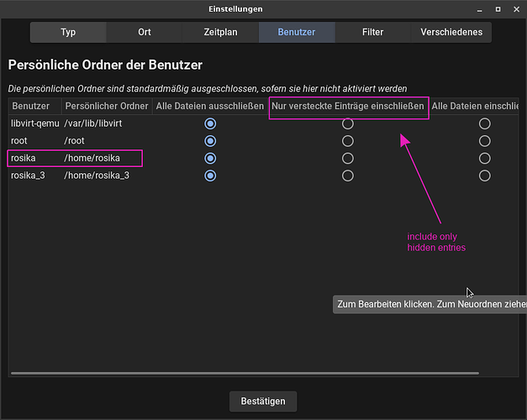
Task: Click the Alle Dateien ausschließen column header
Action: [x=209, y=107]
